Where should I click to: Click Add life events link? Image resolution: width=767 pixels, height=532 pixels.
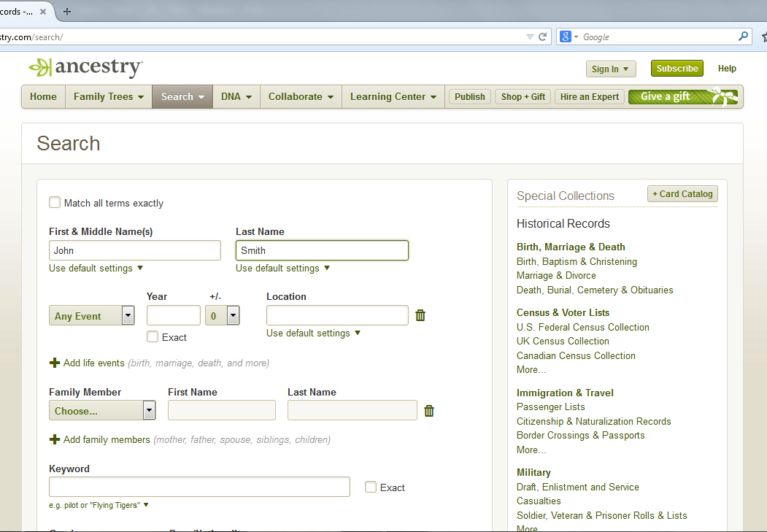point(94,363)
